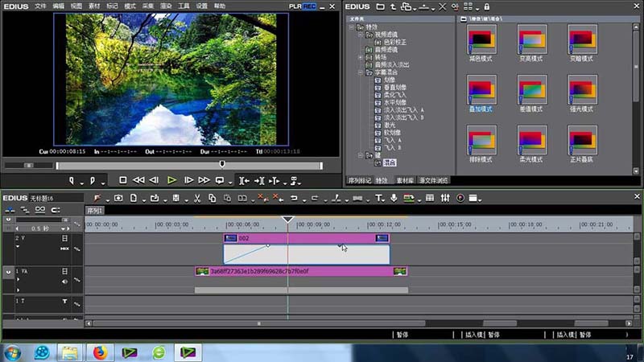Click the rewind button in the player
The image size is (644, 362).
click(x=139, y=180)
